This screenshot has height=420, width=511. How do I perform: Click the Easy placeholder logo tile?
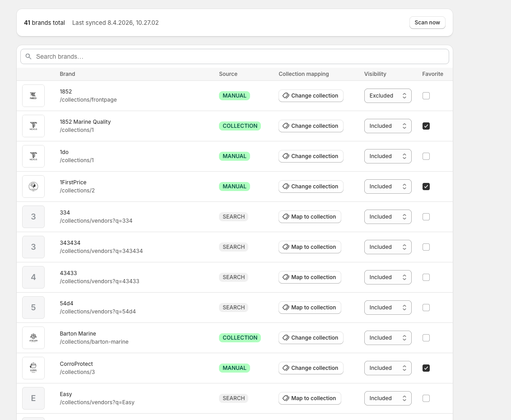coord(33,398)
